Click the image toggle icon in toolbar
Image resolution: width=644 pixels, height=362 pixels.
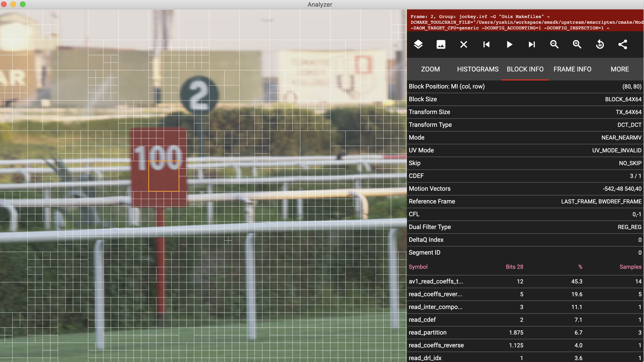tap(441, 44)
